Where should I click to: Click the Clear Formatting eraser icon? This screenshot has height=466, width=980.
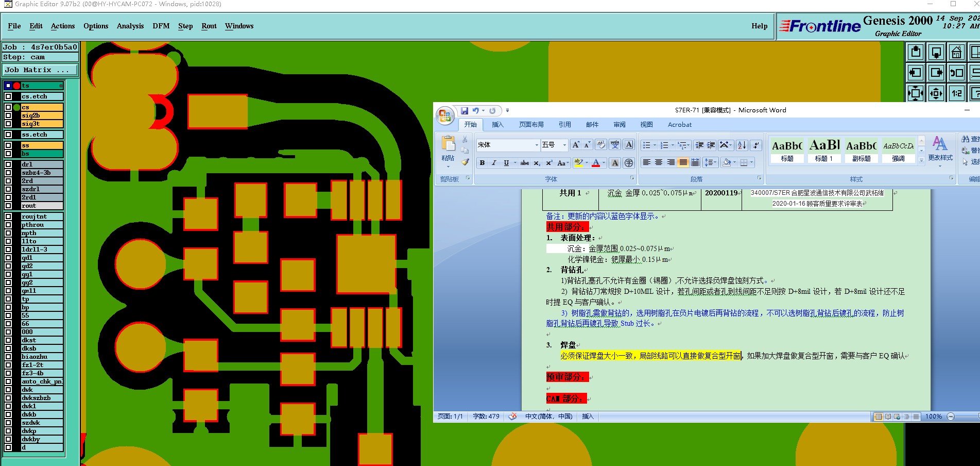click(600, 145)
